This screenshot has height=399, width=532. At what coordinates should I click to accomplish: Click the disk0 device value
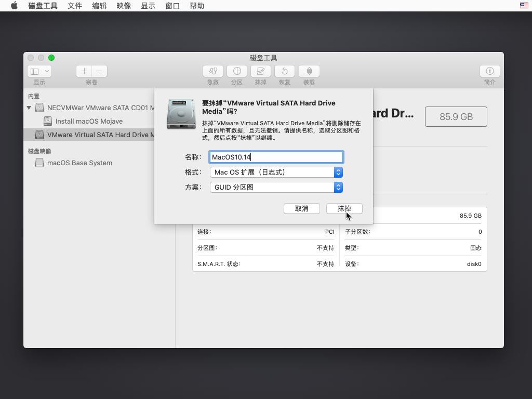coord(474,264)
